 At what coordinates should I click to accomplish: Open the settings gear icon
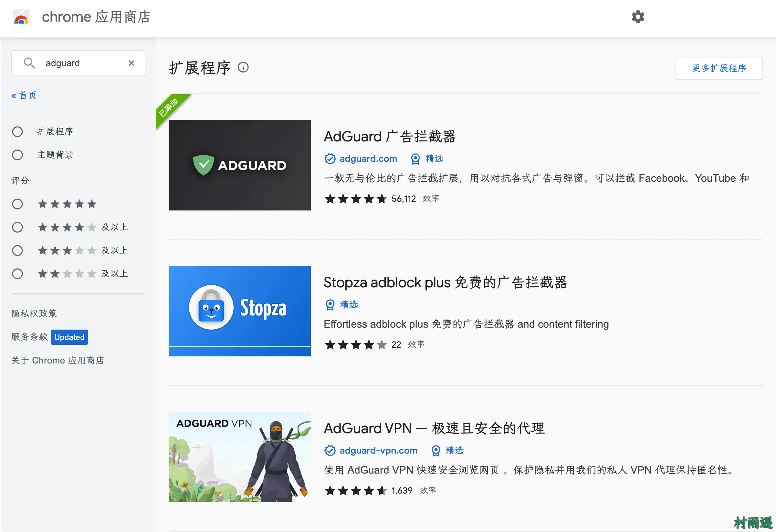[x=637, y=17]
